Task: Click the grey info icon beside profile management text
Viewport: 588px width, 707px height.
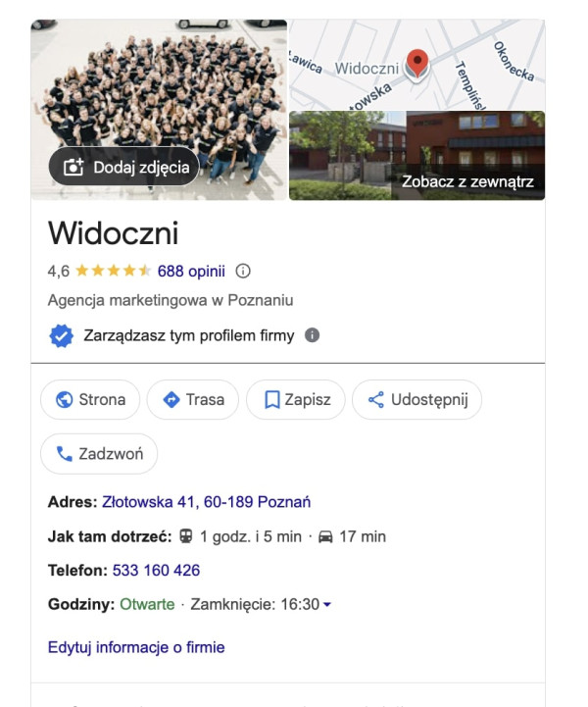Action: (312, 335)
